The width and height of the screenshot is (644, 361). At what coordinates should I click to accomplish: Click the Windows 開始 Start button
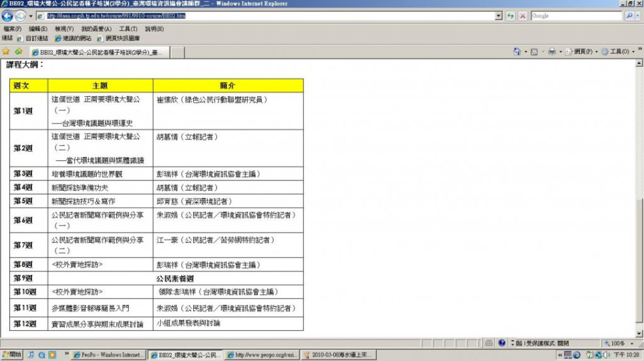coord(12,354)
